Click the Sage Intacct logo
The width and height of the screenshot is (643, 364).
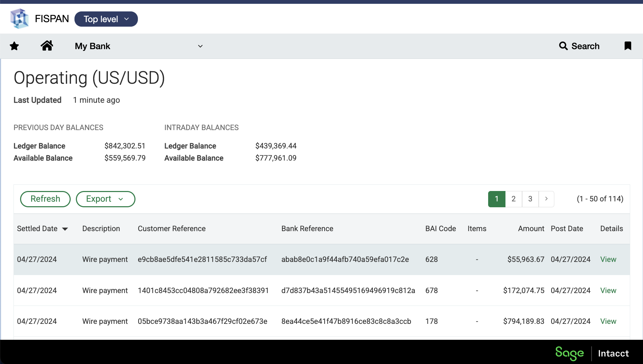coord(592,353)
